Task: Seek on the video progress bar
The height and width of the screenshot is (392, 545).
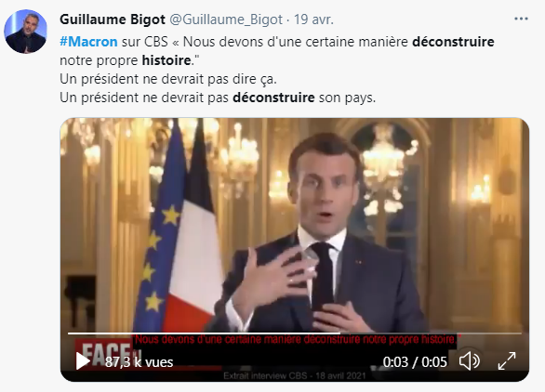Action: pos(295,333)
